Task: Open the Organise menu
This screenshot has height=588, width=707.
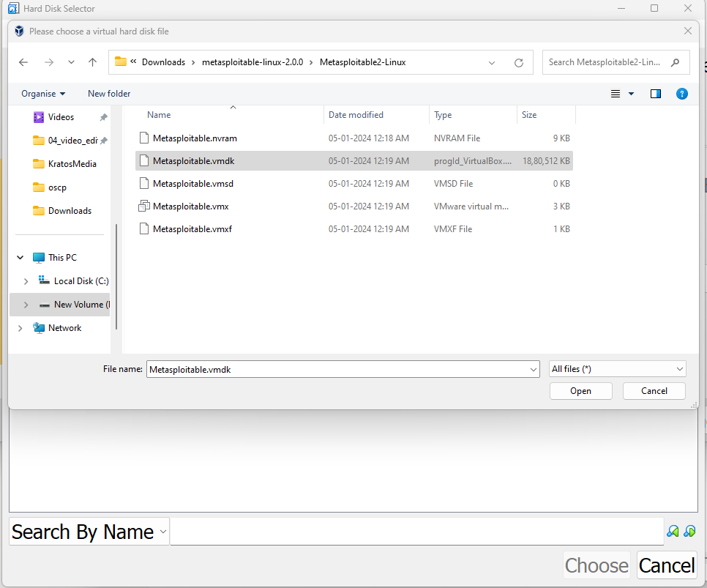Action: click(x=43, y=94)
